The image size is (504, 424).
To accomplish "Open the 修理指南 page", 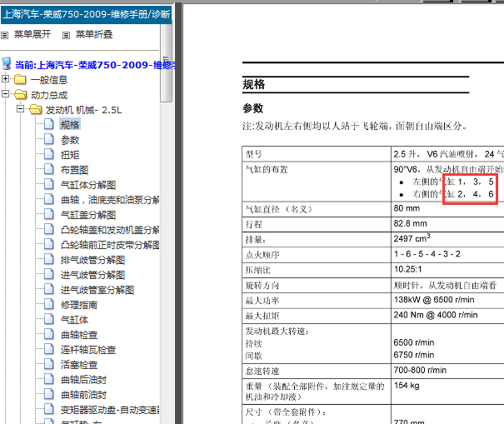I will point(79,305).
